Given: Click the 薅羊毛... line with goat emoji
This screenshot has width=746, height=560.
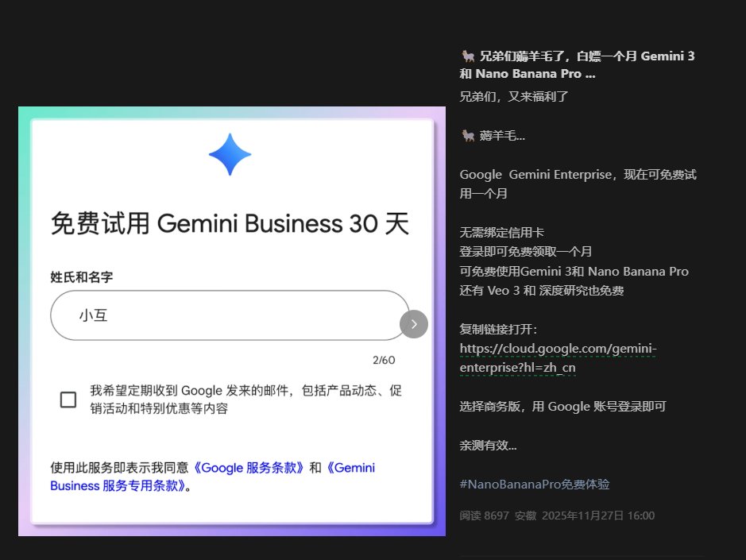Looking at the screenshot, I should point(493,136).
